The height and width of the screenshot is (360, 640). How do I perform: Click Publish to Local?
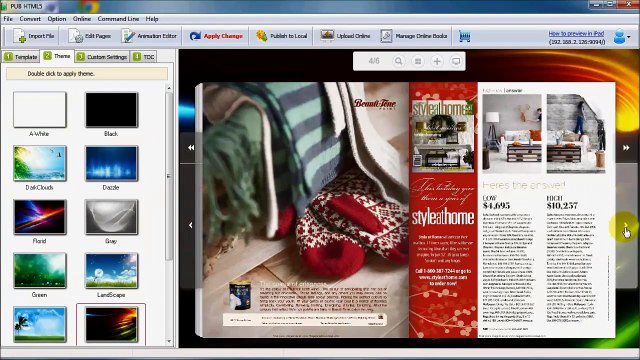coord(281,36)
